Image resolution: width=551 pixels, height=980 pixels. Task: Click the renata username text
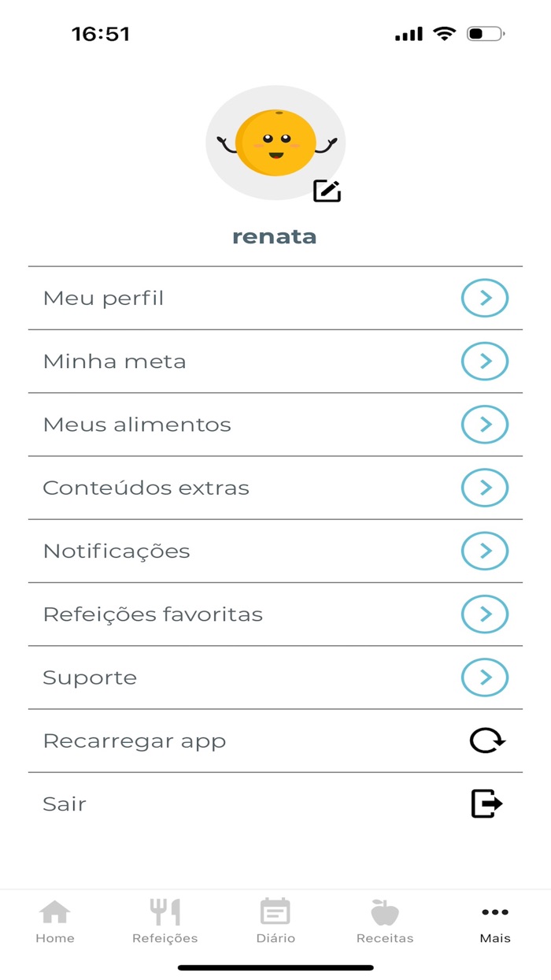pos(275,236)
